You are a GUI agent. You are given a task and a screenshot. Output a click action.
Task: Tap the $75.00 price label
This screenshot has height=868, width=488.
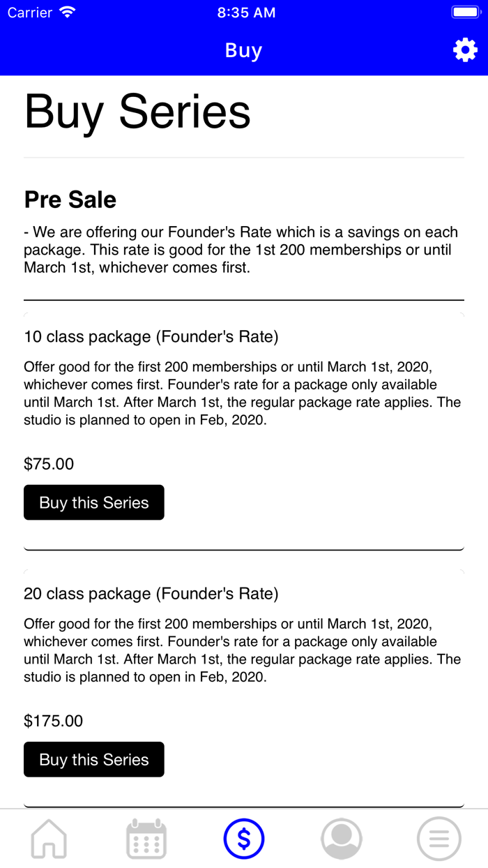pyautogui.click(x=49, y=464)
